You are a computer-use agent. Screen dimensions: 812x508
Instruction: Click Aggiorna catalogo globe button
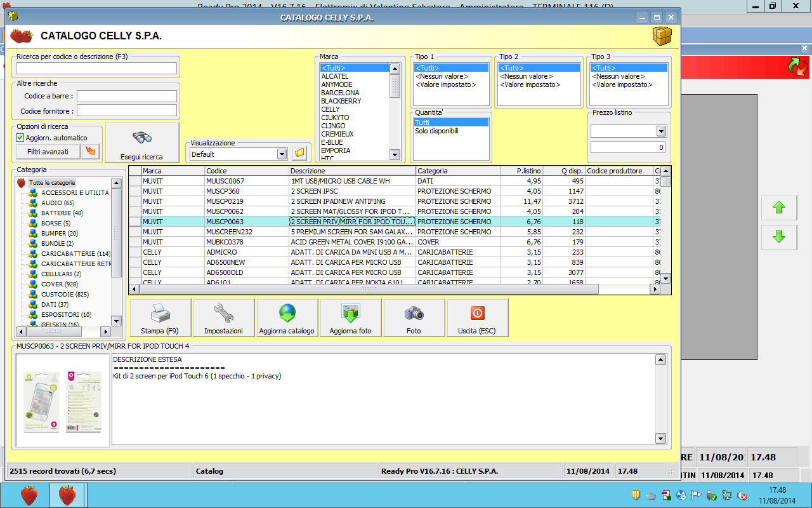287,318
